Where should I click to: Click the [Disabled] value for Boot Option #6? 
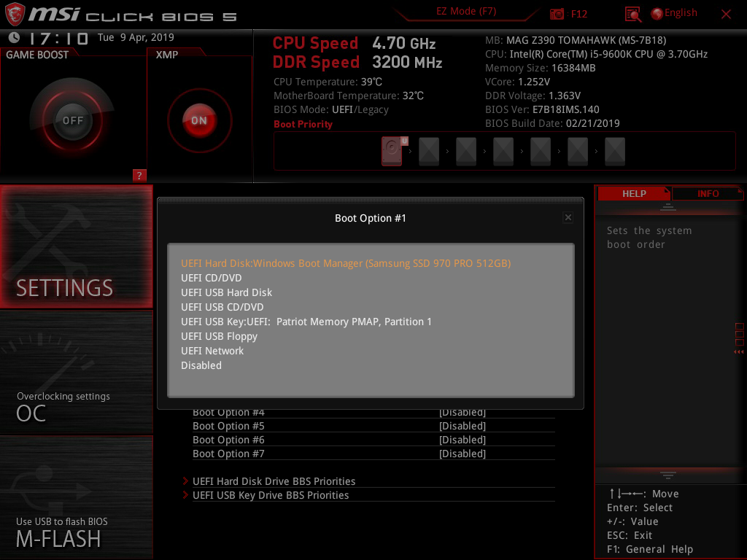coord(462,440)
